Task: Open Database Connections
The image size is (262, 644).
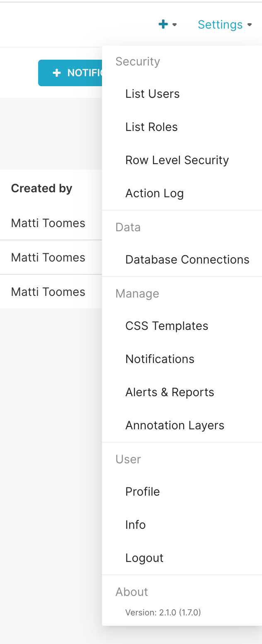Action: click(187, 259)
